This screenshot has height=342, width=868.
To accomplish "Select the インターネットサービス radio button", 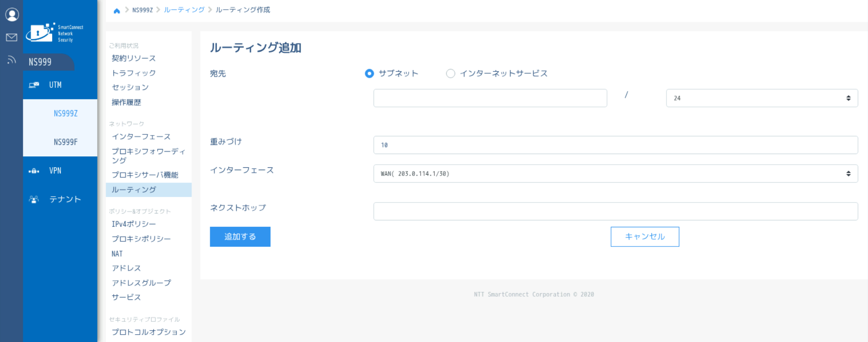I will tap(451, 74).
